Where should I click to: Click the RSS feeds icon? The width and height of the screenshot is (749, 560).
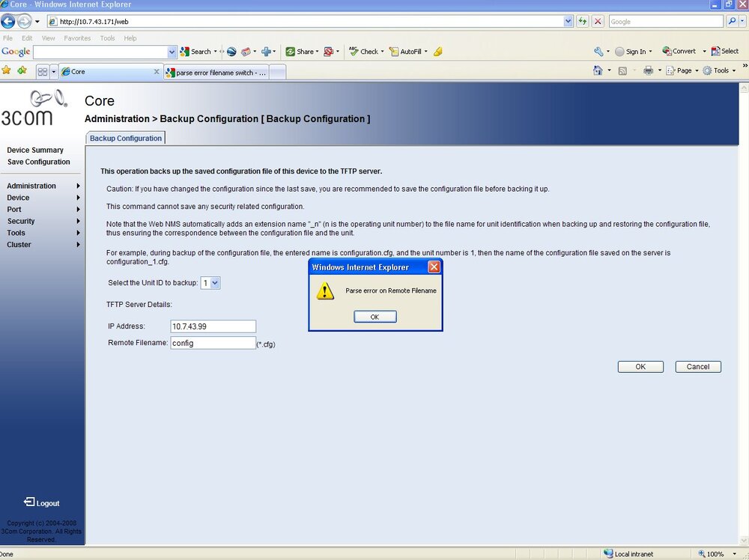point(622,70)
